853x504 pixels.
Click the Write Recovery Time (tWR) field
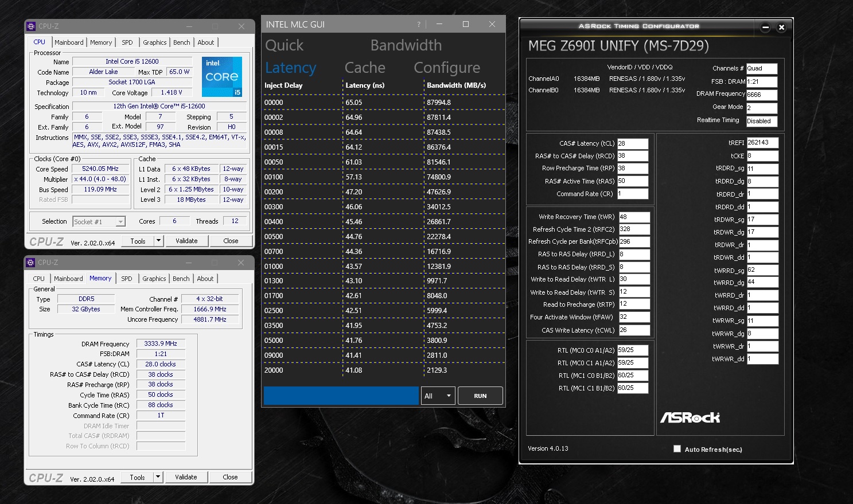click(x=634, y=217)
